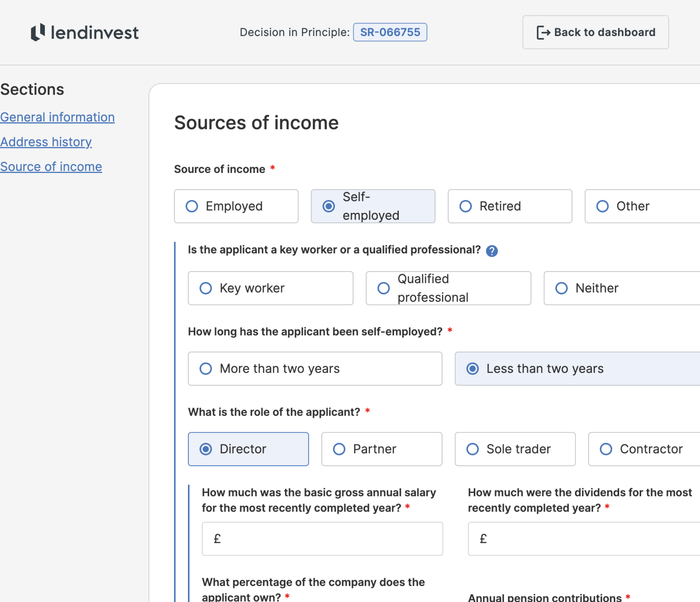Choose Retired as income source
700x602 pixels.
point(510,206)
